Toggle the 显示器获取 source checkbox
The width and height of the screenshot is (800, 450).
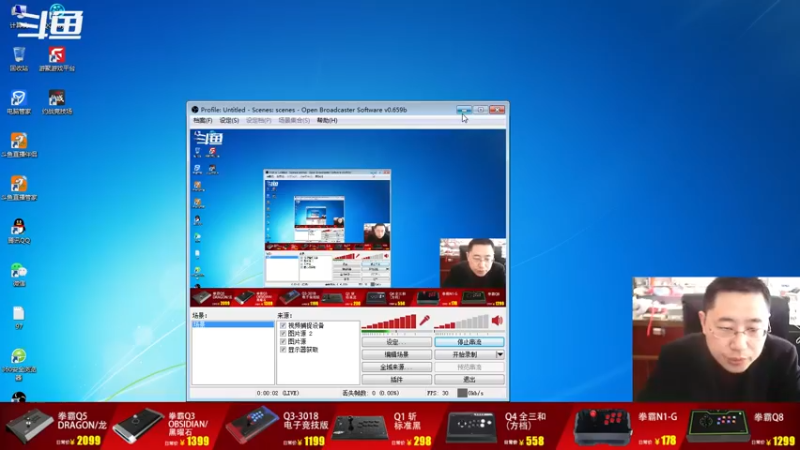[283, 349]
